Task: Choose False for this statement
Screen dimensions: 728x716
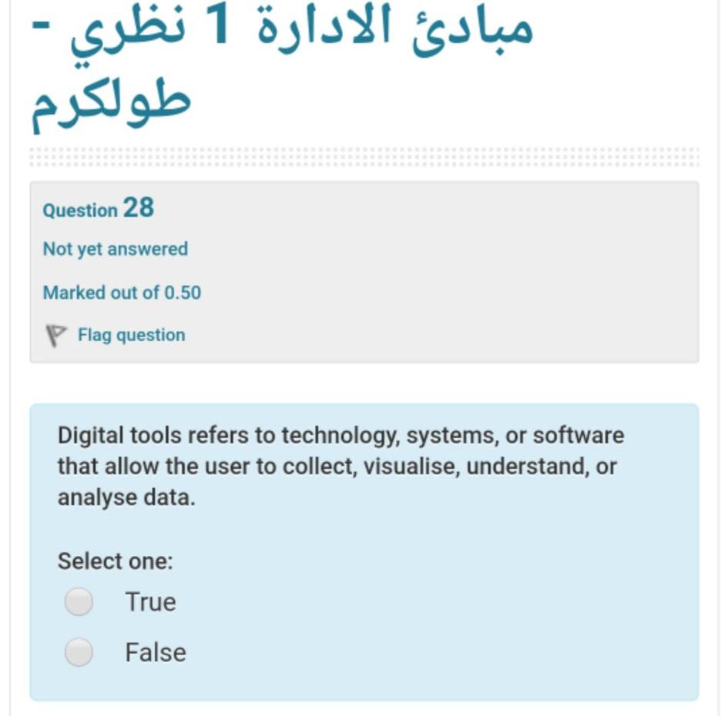Action: [79, 652]
